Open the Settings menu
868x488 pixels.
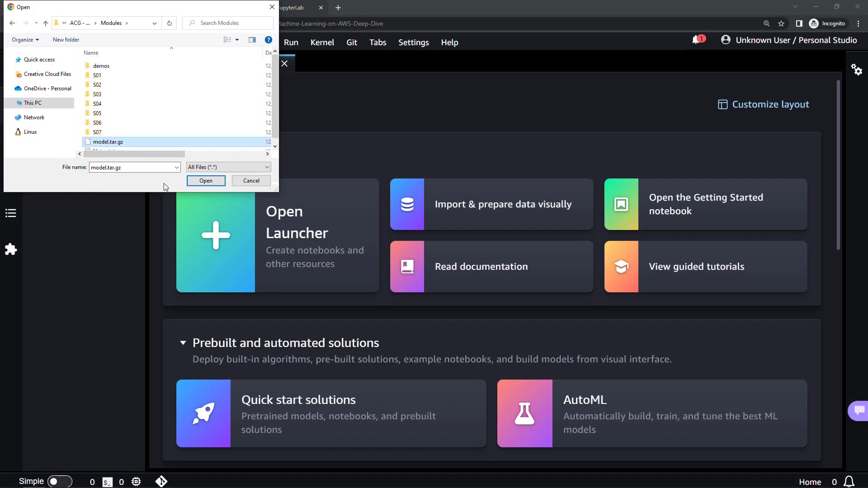(413, 42)
